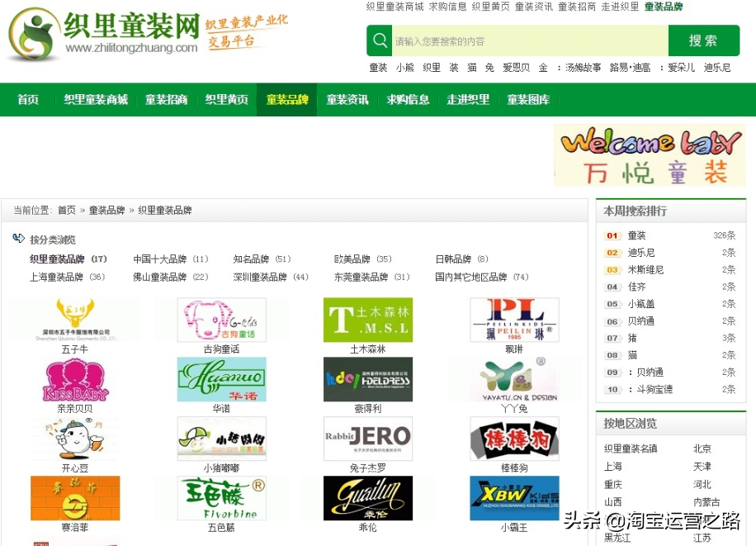This screenshot has width=756, height=546.
Task: Switch to 童装图库 navigation item
Action: 528,99
